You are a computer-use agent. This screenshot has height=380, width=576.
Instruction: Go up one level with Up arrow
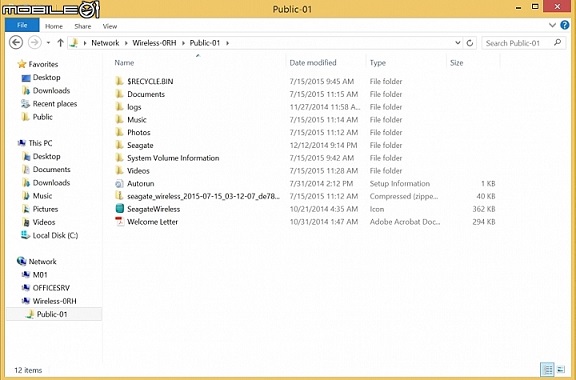60,43
